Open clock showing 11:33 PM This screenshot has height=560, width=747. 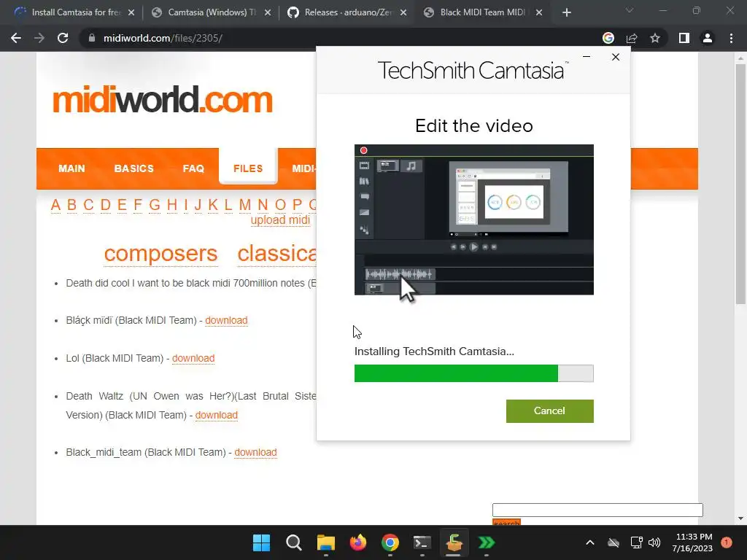(693, 542)
